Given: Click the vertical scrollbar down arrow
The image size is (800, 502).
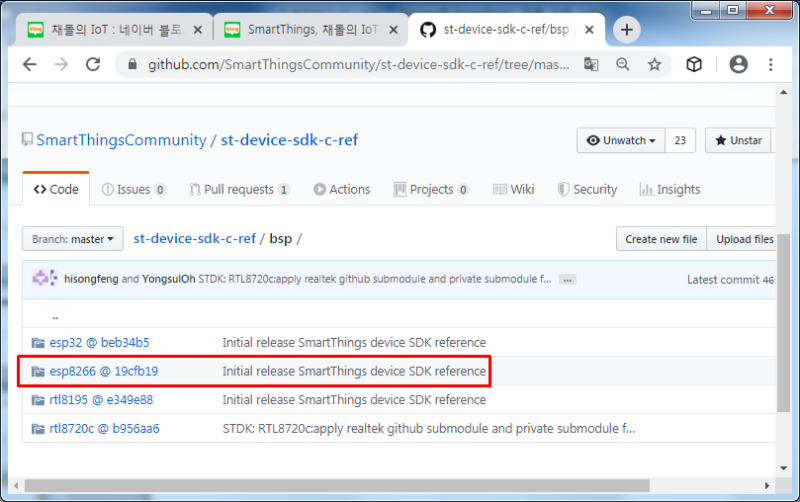Looking at the screenshot, I should 783,468.
